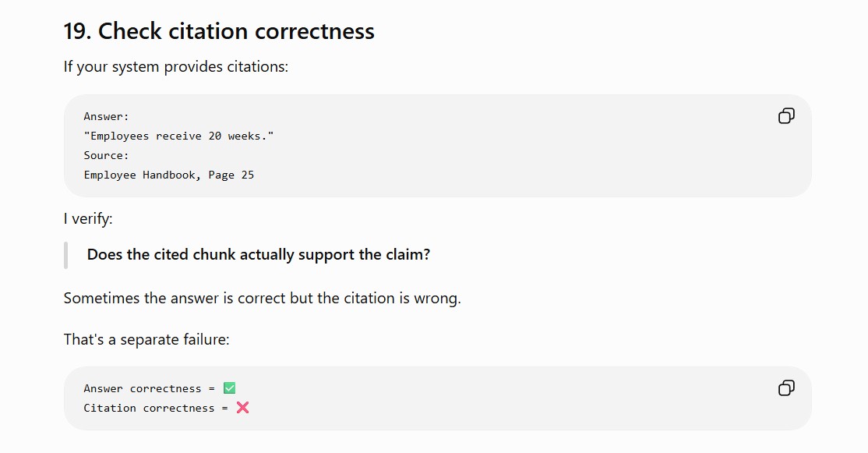
Task: Click the quoted 'Employees receive 20 weeks.' line
Action: [178, 136]
